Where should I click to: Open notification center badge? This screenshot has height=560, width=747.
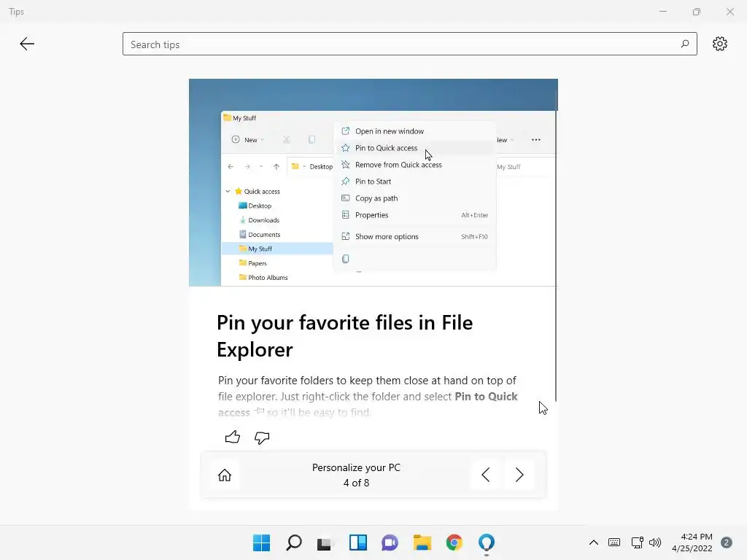click(x=726, y=542)
